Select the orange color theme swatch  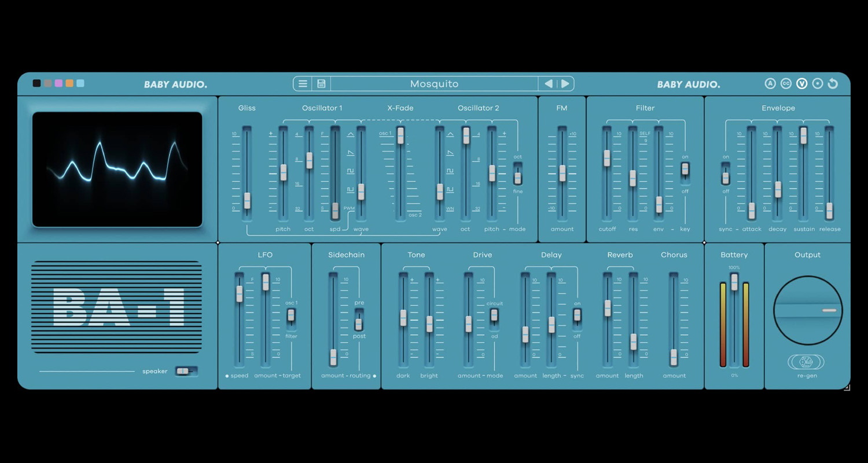click(69, 83)
